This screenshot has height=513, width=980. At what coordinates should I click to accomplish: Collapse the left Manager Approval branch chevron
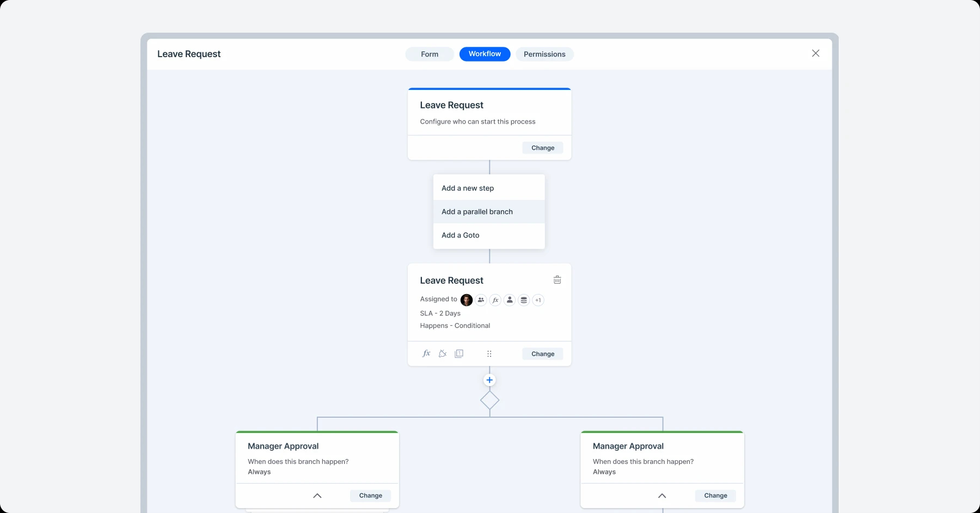tap(317, 496)
